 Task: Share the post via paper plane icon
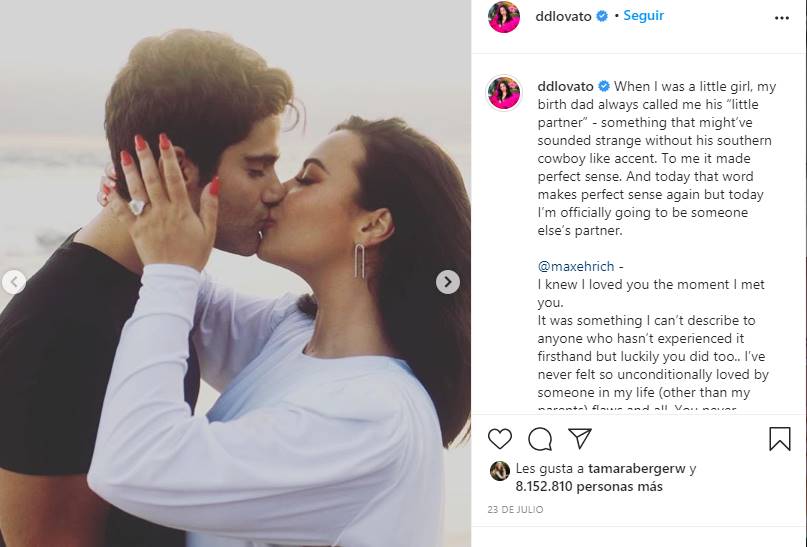(580, 438)
